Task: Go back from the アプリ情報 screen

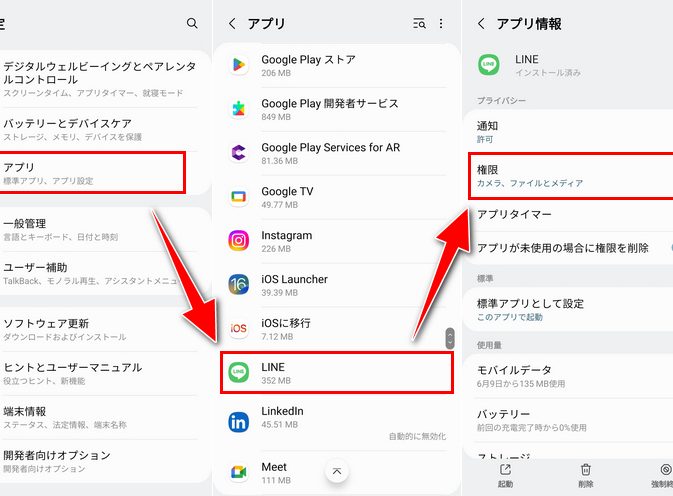Action: 482,24
